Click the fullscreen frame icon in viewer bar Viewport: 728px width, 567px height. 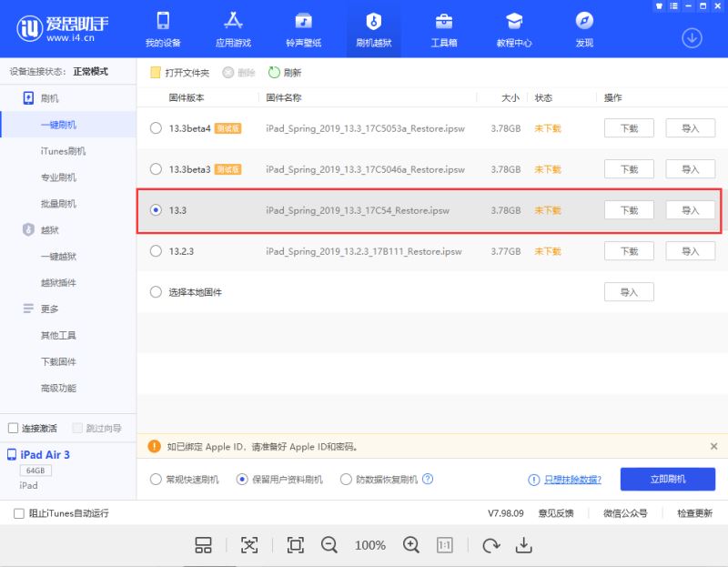pyautogui.click(x=295, y=545)
